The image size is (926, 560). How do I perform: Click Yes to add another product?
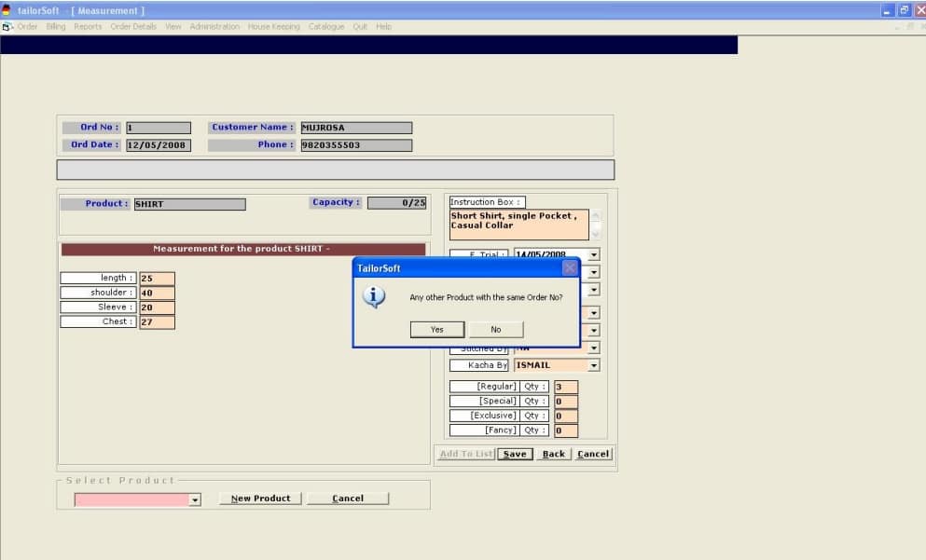point(437,329)
